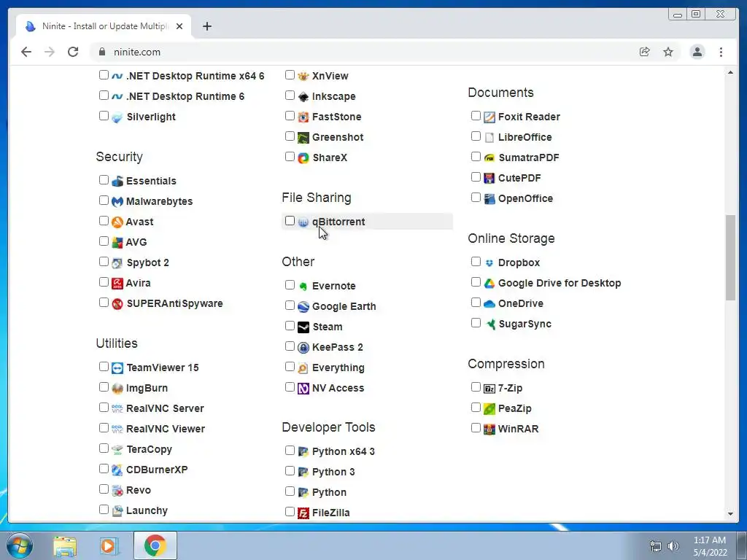This screenshot has width=747, height=560.
Task: Click the Google Drive for Desktop icon
Action: (489, 284)
